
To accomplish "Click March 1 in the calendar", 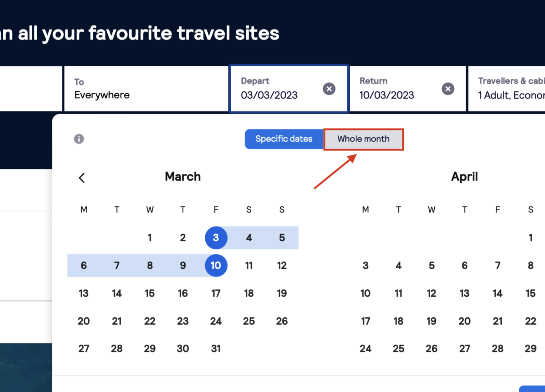I will coord(150,238).
